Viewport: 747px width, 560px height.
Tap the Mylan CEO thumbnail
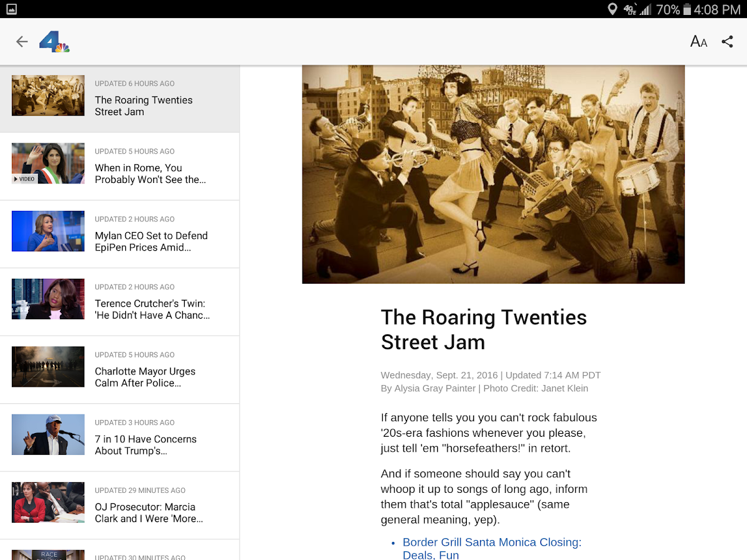[x=48, y=231]
